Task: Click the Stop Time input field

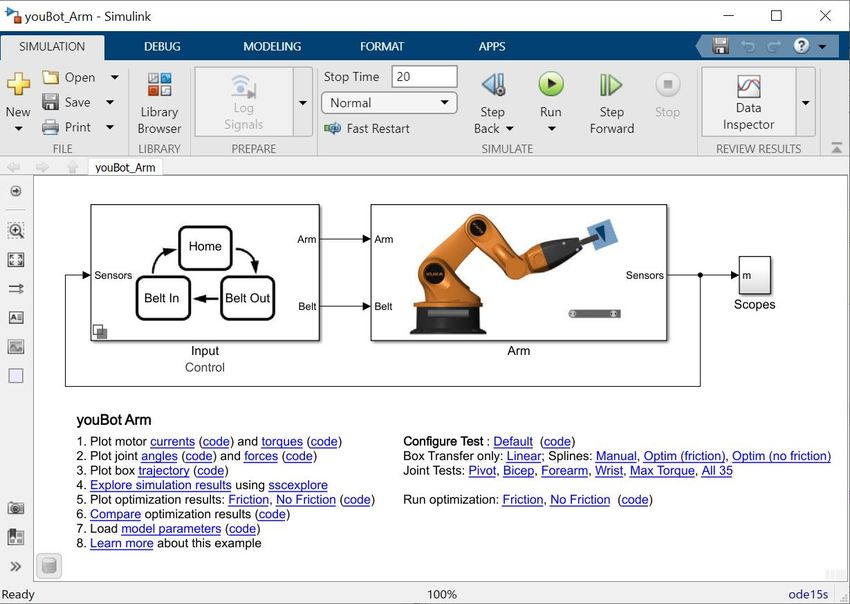Action: 424,76
